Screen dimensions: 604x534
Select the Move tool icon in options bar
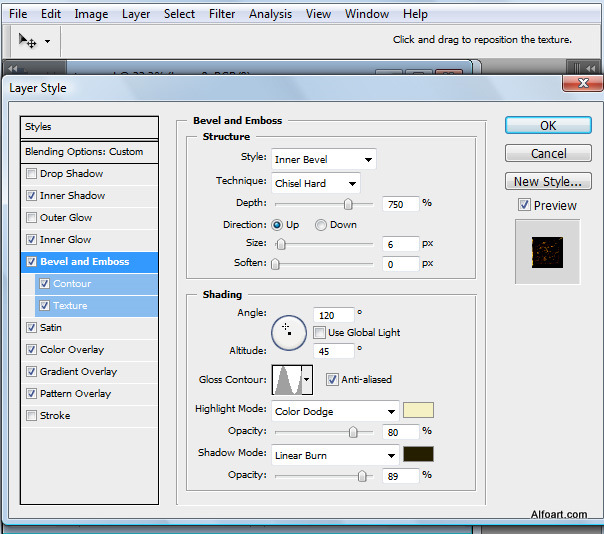(28, 41)
